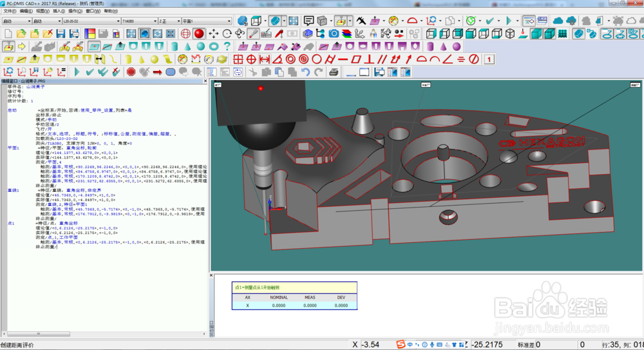Image resolution: width=644 pixels, height=350 pixels.
Task: Expand the arrow beside the teal checkmark icon
Action: [x=498, y=21]
